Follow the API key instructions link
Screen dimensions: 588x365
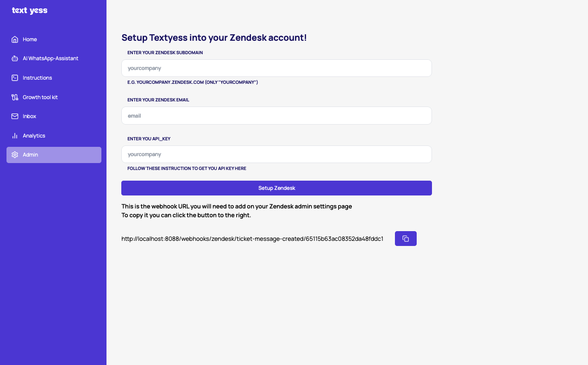click(x=187, y=169)
